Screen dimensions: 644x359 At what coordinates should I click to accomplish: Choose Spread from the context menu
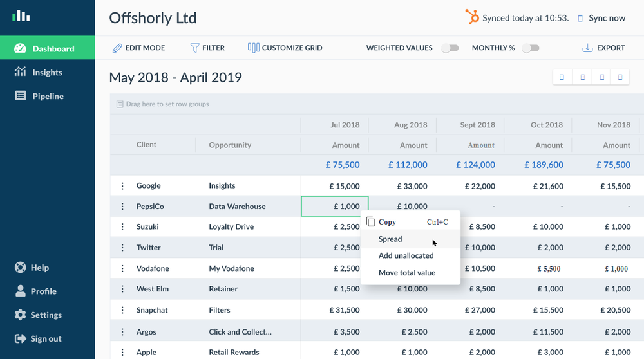point(410,239)
